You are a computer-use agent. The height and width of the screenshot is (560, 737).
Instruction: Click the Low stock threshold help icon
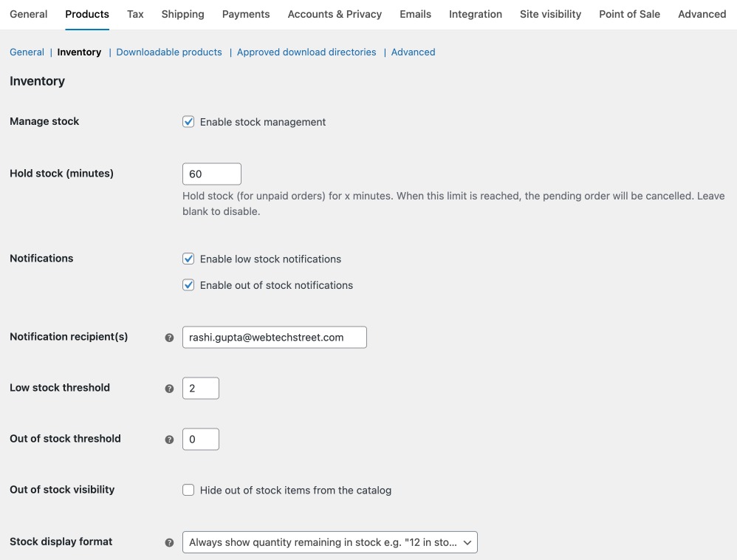coord(169,388)
